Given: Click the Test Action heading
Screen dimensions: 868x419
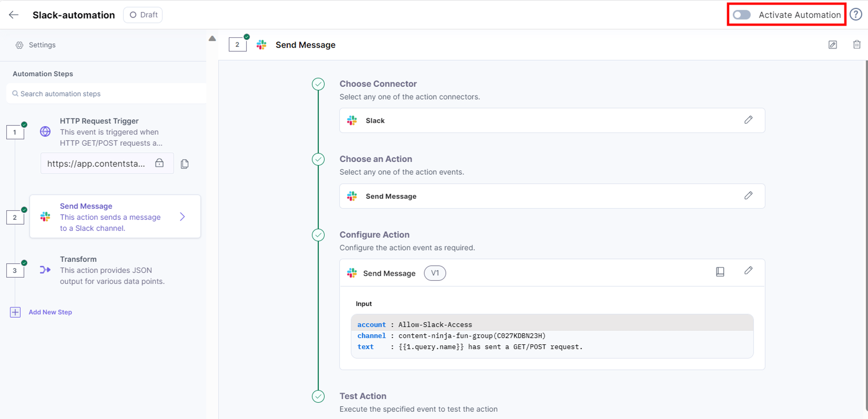Looking at the screenshot, I should [363, 396].
